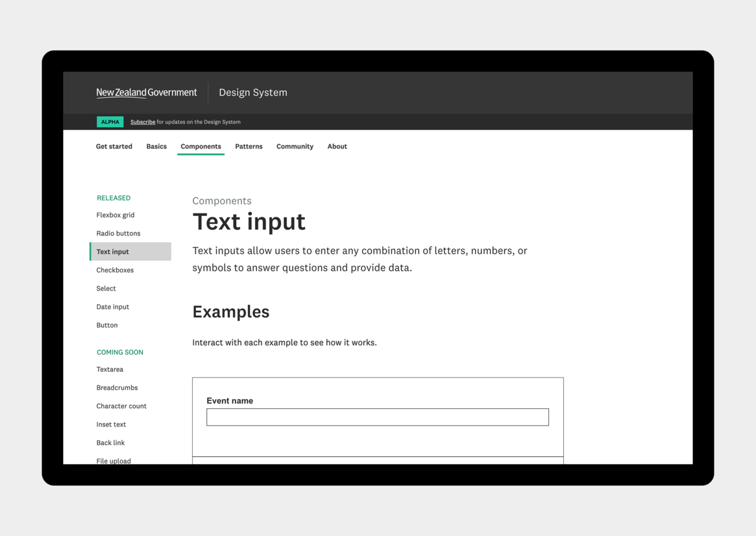Image resolution: width=756 pixels, height=536 pixels.
Task: Go to the Patterns tab
Action: pos(249,147)
